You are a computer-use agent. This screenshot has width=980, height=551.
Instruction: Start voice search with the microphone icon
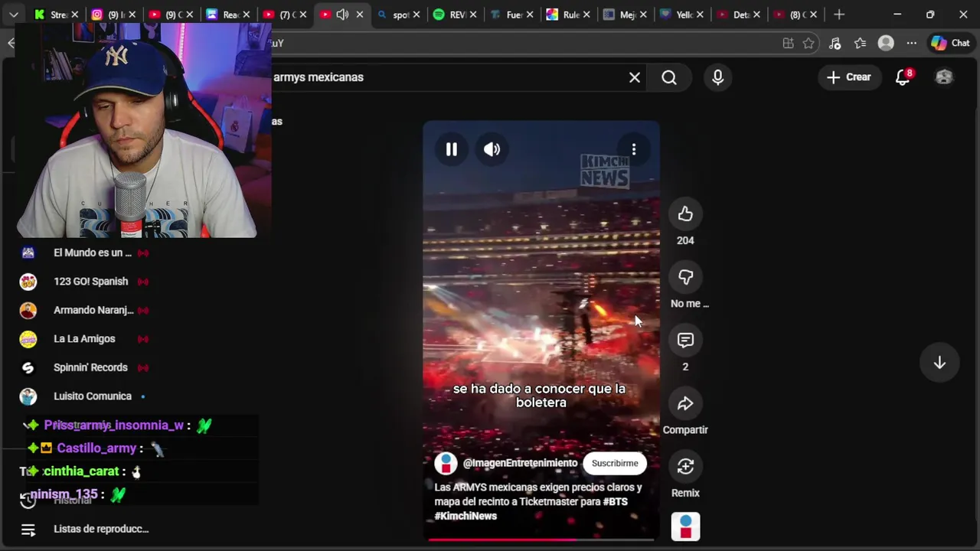pyautogui.click(x=717, y=77)
